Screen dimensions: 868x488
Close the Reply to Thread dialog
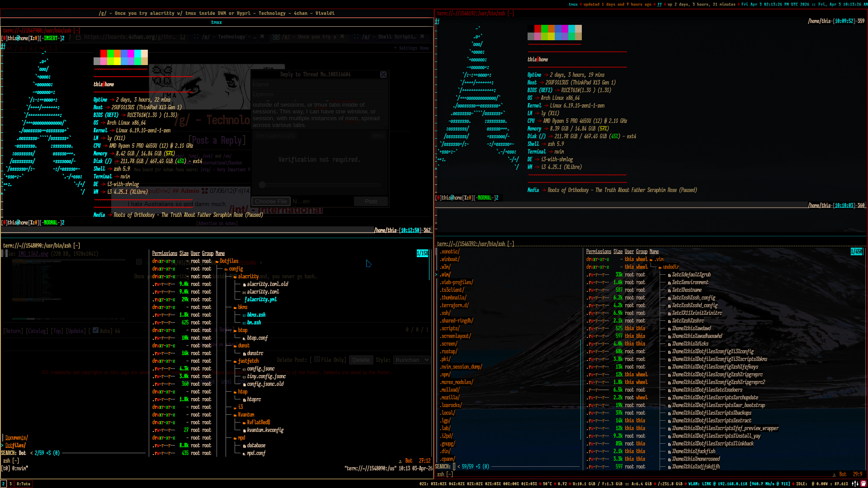[x=383, y=75]
